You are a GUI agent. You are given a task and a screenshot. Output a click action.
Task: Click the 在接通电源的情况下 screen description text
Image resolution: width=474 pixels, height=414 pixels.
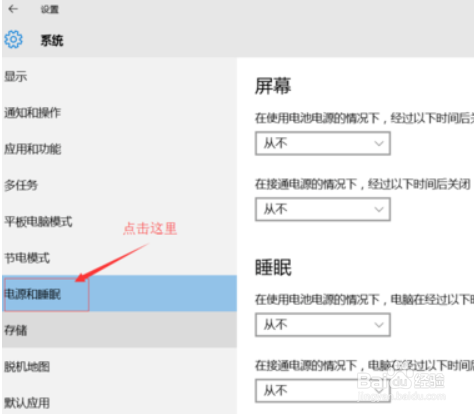click(x=363, y=184)
